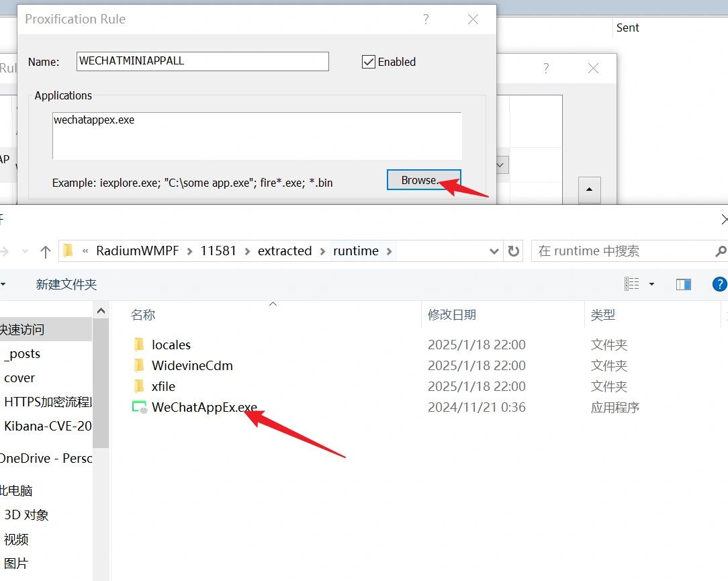Open the blue help icon
This screenshot has height=581, width=728.
click(x=719, y=284)
